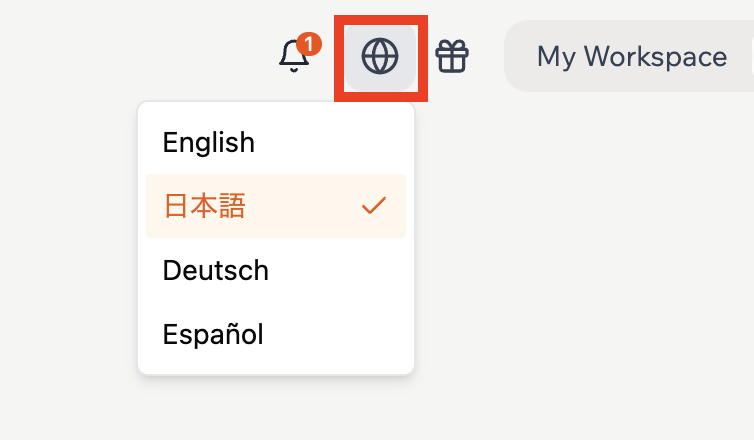Screen dimensions: 754x440
Task: Expand the My Workspace selector
Action: coord(631,56)
